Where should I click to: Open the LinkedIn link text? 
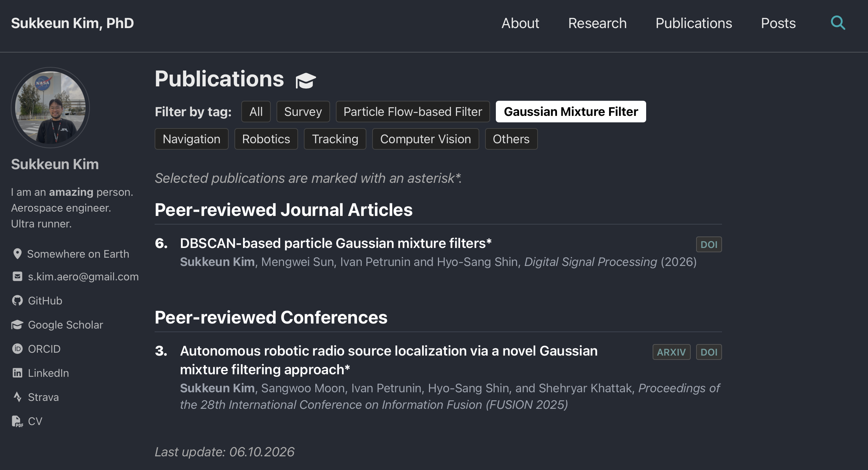[x=49, y=373]
